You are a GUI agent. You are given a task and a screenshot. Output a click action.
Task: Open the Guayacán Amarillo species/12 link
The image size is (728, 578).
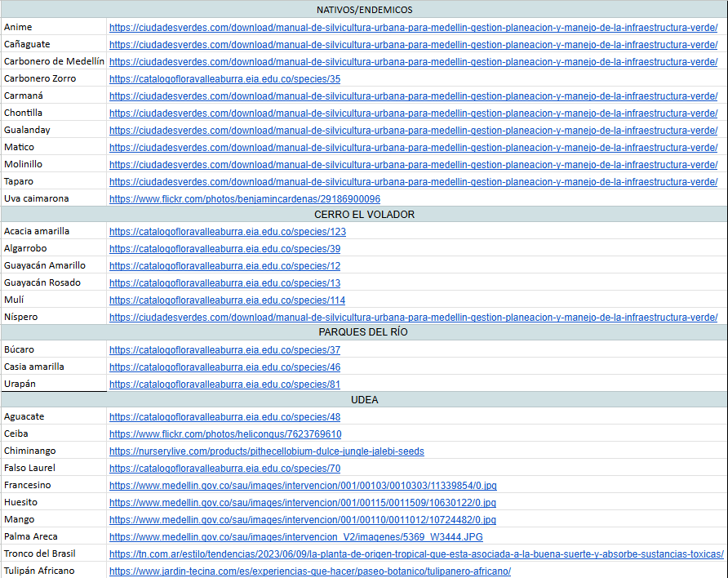click(224, 265)
